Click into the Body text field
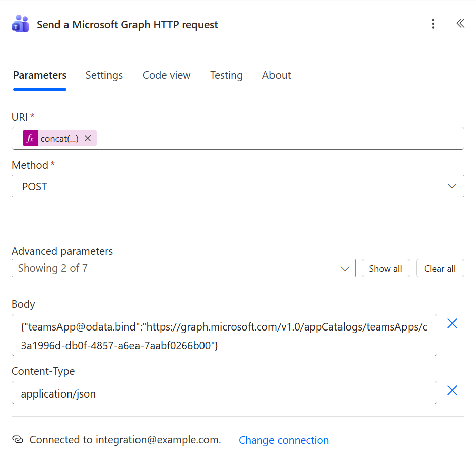Viewport: 476px width, 462px height. (x=224, y=335)
